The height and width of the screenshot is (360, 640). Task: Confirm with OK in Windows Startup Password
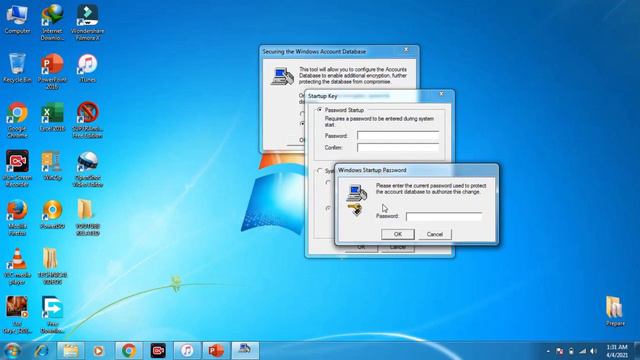pyautogui.click(x=398, y=234)
